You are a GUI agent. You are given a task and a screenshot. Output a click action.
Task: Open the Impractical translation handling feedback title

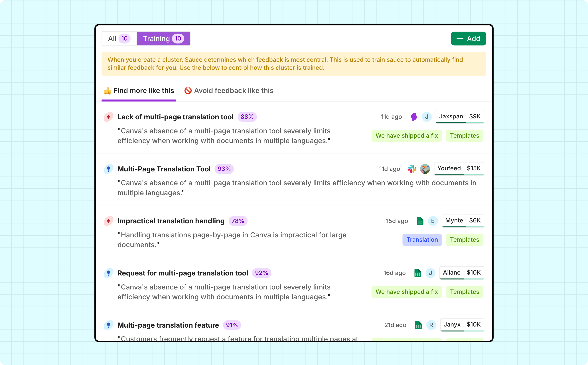[171, 221]
